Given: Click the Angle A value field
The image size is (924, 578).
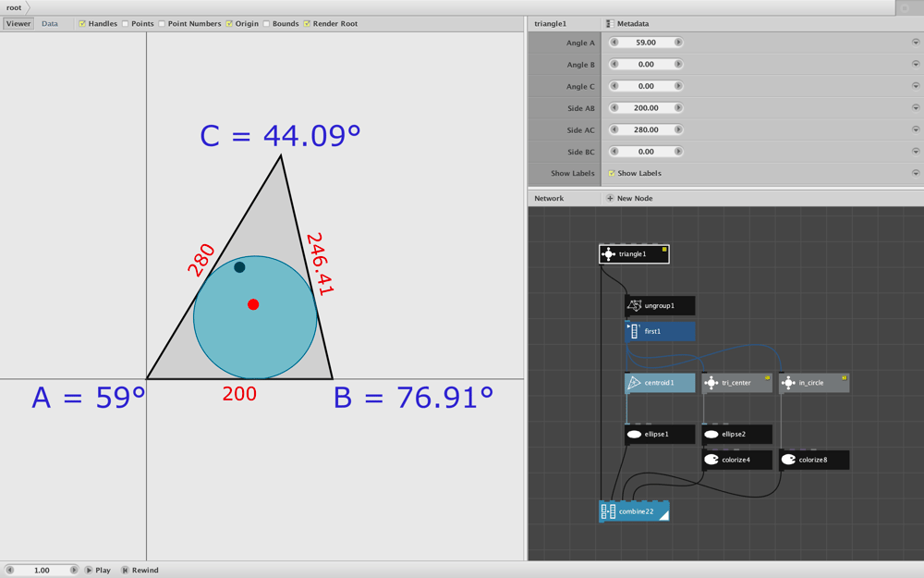Looking at the screenshot, I should (646, 43).
